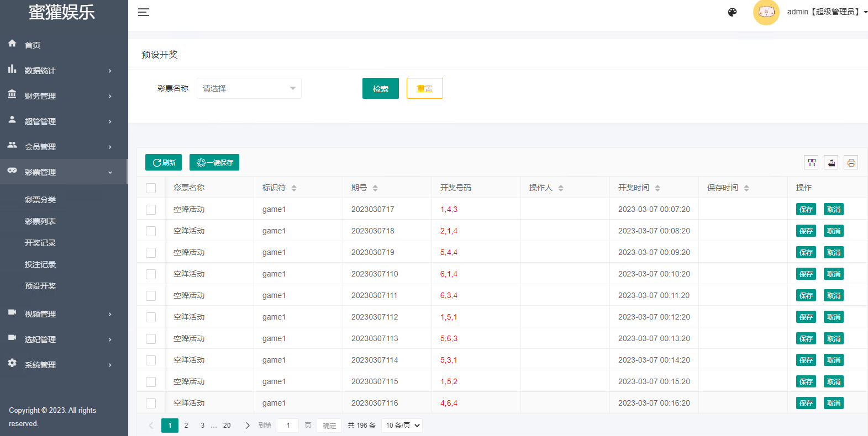Open the column filter grid icon
The height and width of the screenshot is (436, 868).
[x=811, y=163]
